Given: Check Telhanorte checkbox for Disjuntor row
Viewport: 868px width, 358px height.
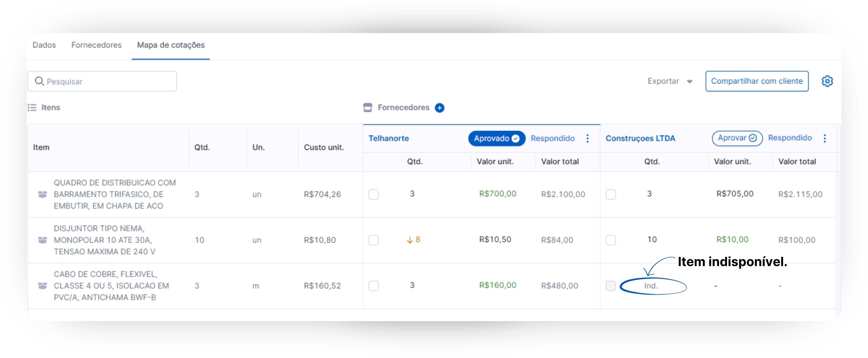Looking at the screenshot, I should (x=373, y=240).
